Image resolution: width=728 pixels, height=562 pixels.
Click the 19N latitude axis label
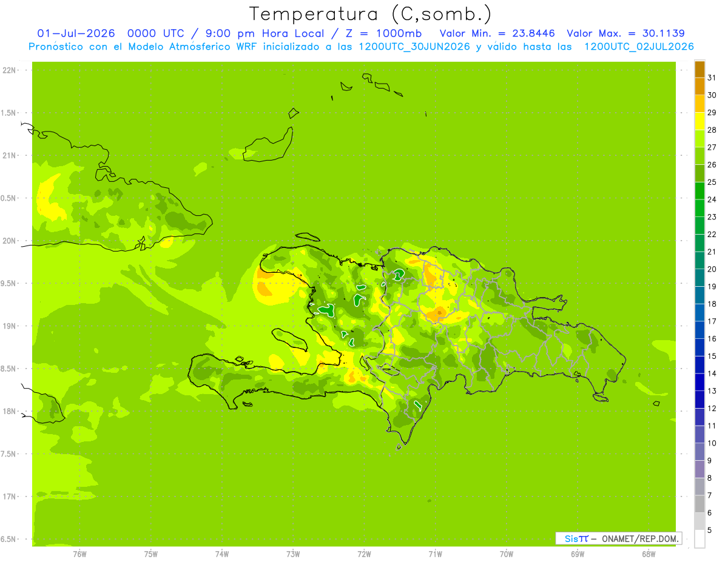tap(9, 326)
